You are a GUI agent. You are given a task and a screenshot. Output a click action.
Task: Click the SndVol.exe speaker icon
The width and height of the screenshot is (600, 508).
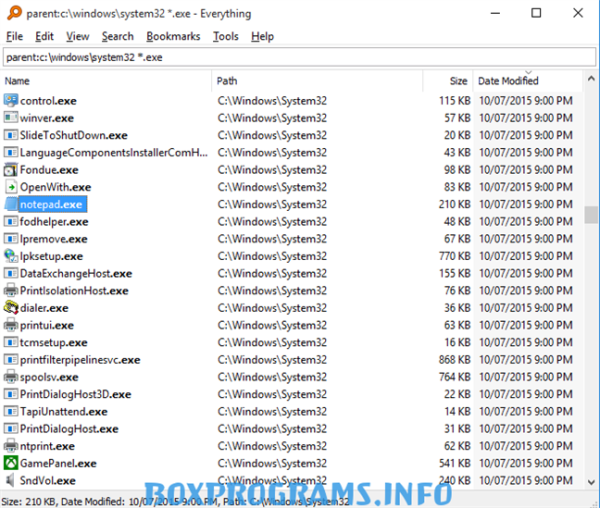click(11, 480)
